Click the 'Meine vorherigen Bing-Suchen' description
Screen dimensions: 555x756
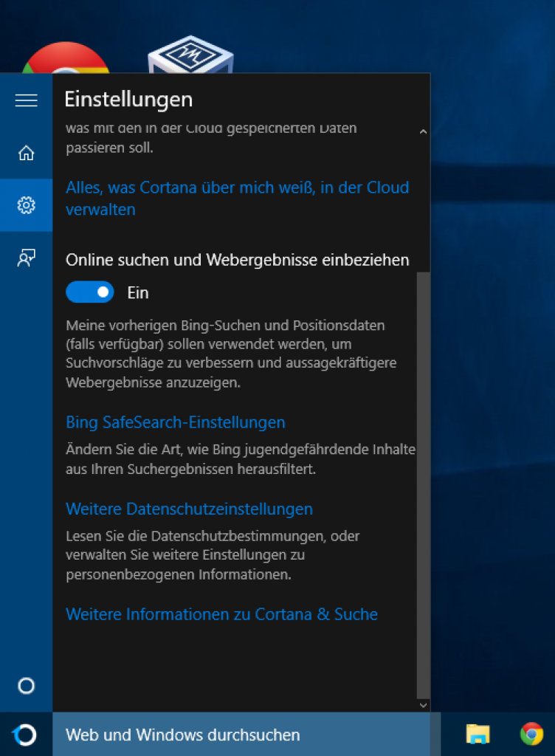click(x=231, y=354)
